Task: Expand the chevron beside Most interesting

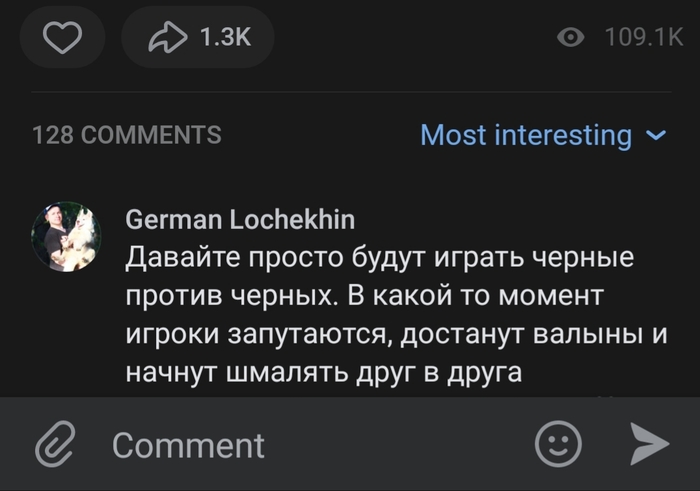Action: coord(657,135)
